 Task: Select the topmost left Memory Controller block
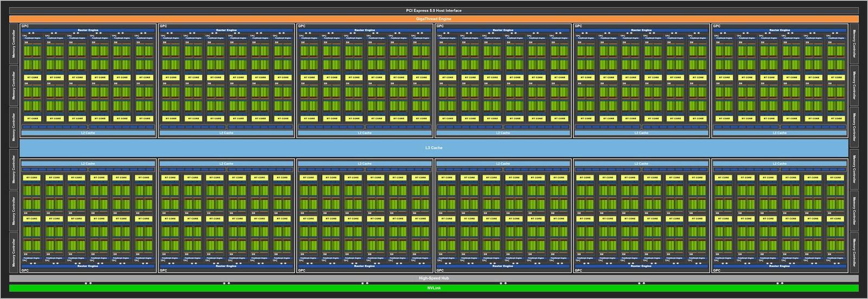coord(14,44)
